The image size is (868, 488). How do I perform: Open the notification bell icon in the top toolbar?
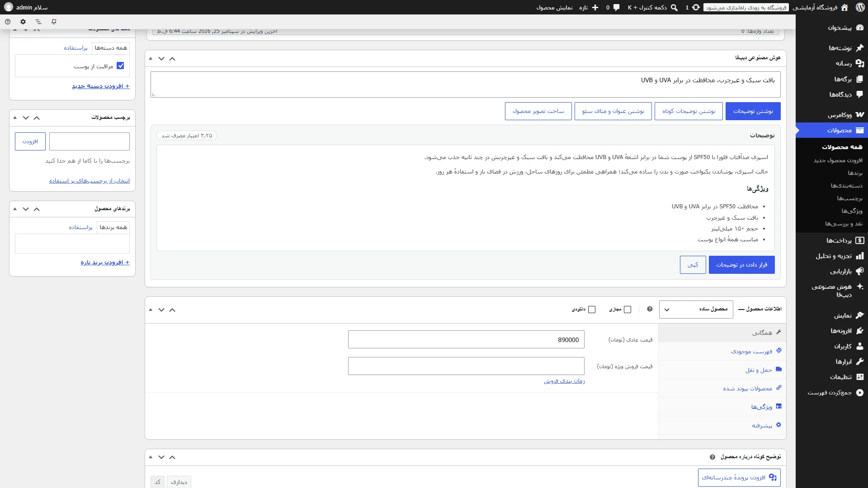(x=54, y=22)
